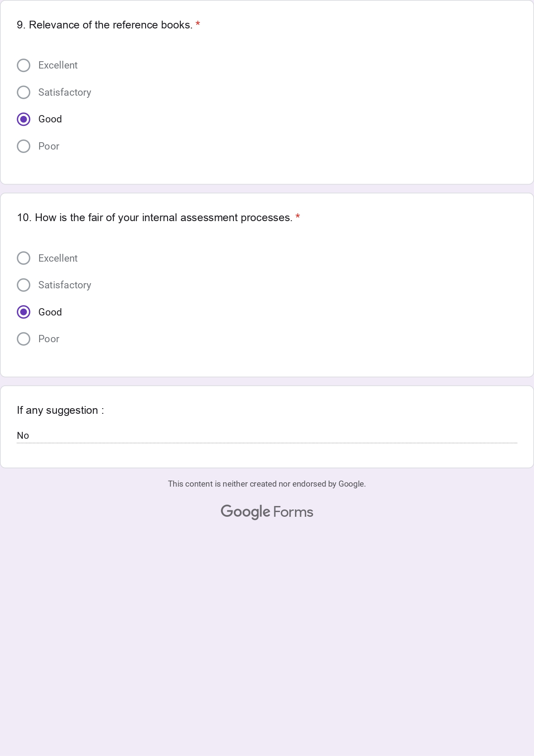Click the selected Good radio in question 9
This screenshot has height=756, width=534.
point(24,119)
